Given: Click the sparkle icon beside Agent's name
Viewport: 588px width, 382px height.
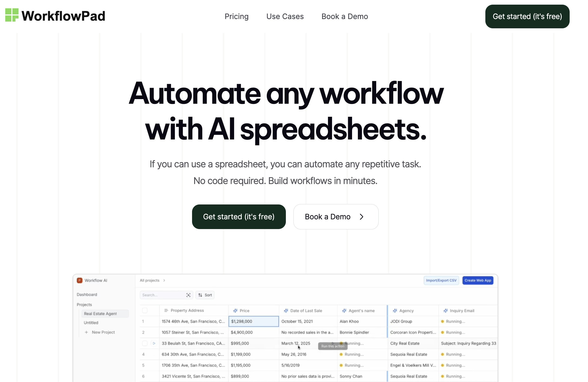Looking at the screenshot, I should tap(344, 311).
